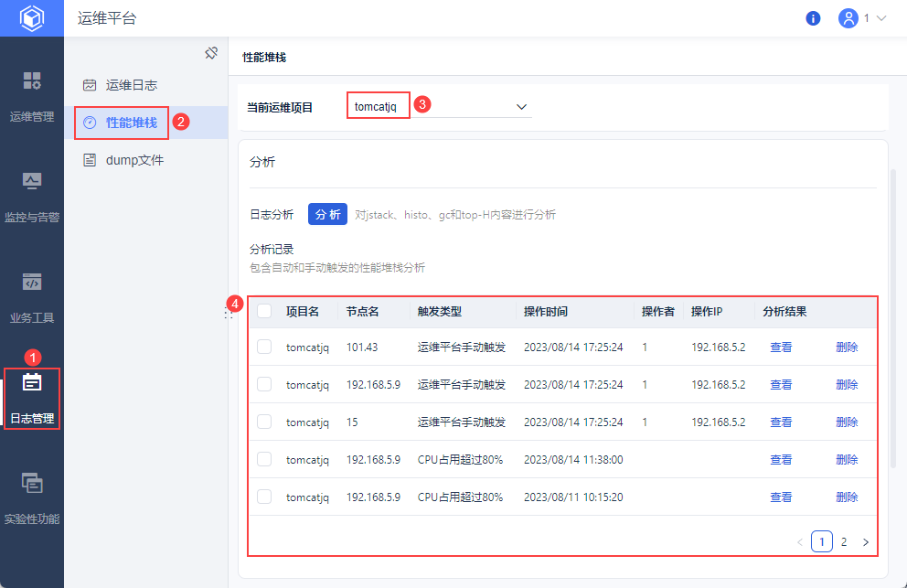
Task: Open the 运维管理 sidebar icon
Action: 32,80
